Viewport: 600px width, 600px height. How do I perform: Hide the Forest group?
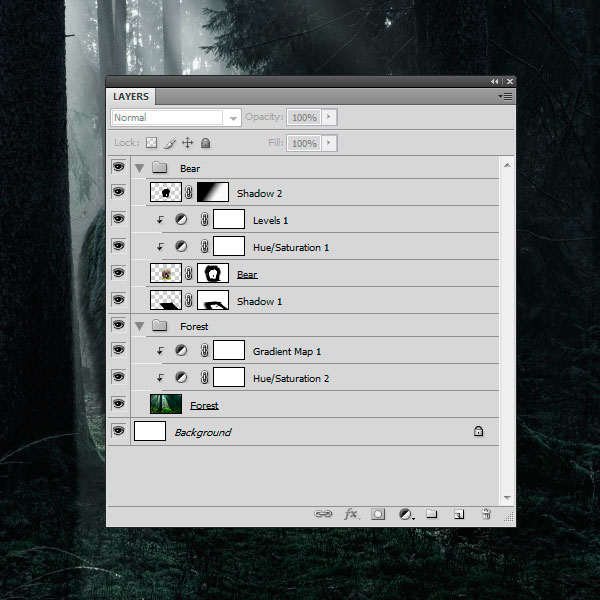119,324
